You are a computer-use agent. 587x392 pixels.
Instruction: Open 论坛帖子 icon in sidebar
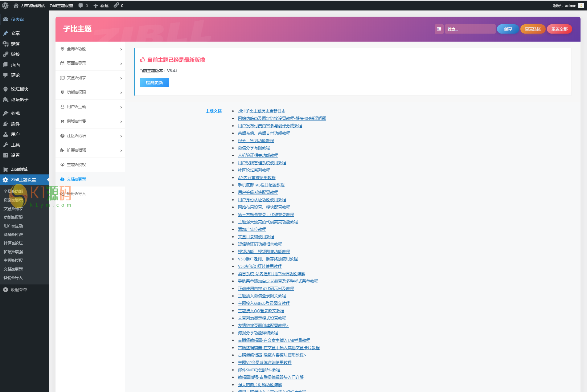6,100
